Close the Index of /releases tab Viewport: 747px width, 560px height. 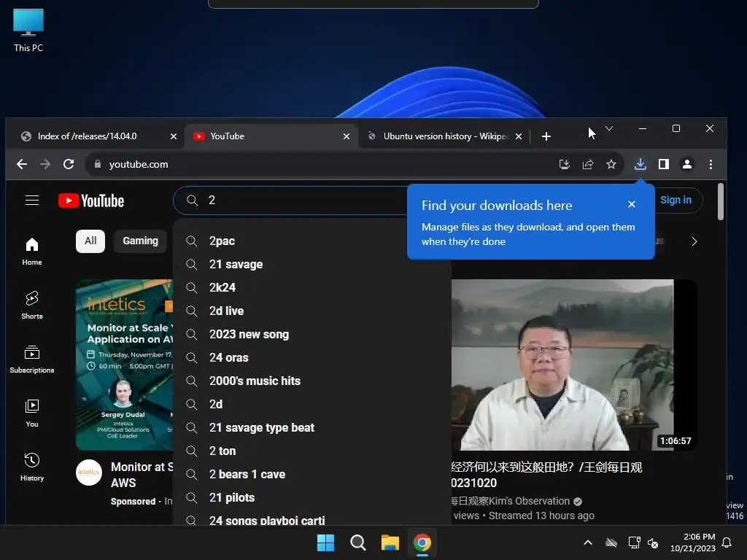[174, 136]
